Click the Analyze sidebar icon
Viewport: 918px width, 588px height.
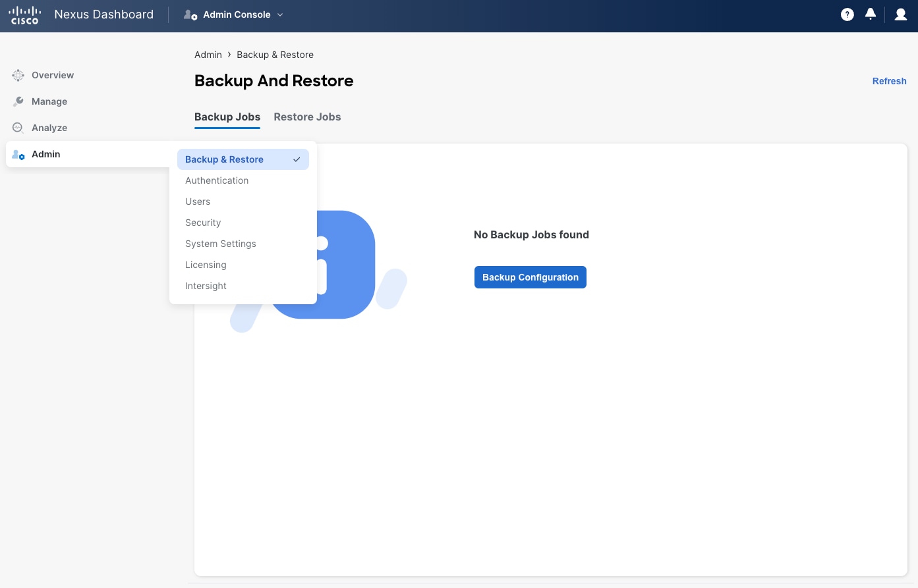[18, 128]
